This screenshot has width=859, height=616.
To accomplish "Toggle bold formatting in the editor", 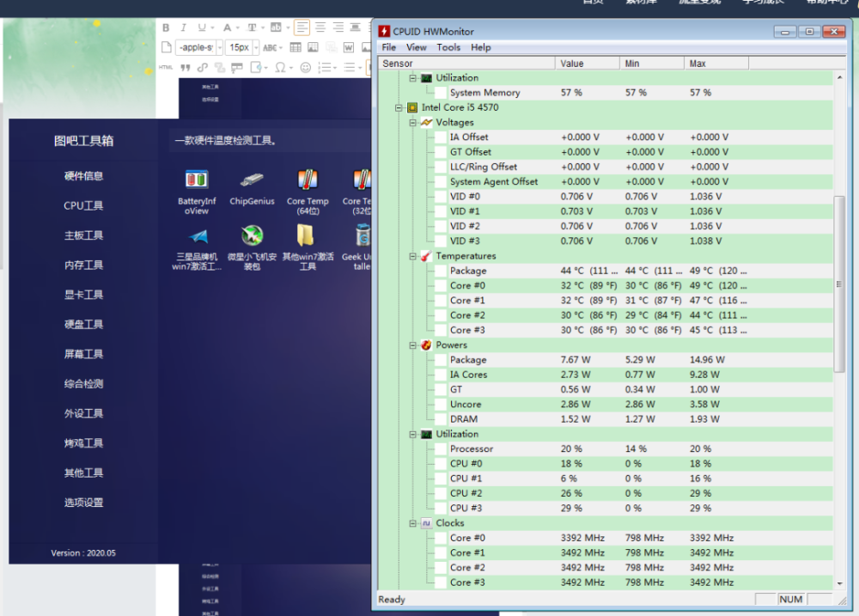I will coord(166,27).
